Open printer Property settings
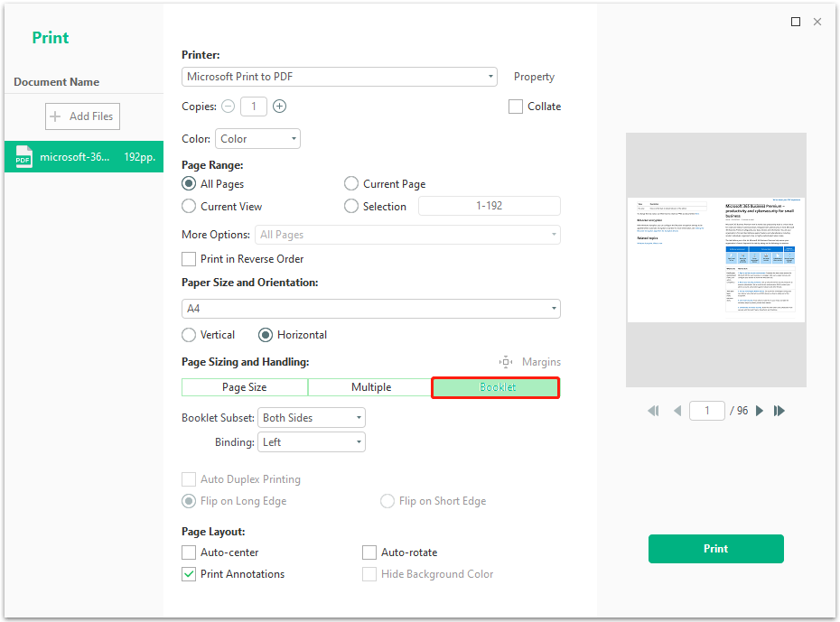Viewport: 840px width, 622px height. 534,77
